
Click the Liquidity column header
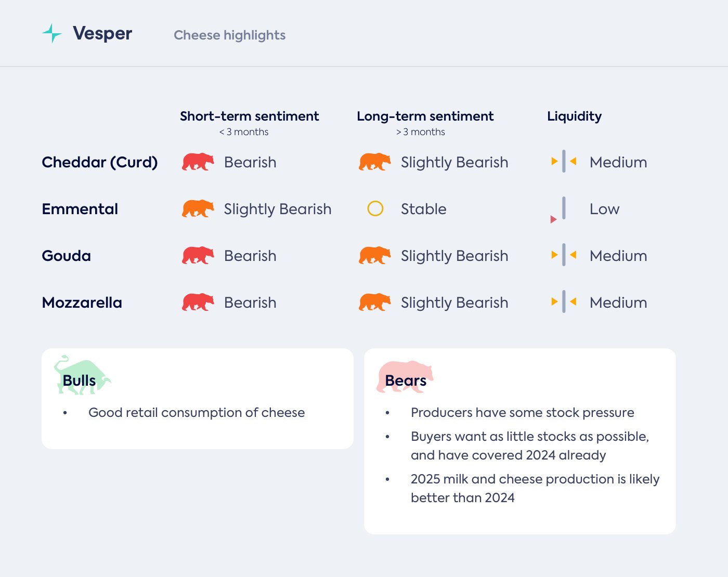(574, 116)
